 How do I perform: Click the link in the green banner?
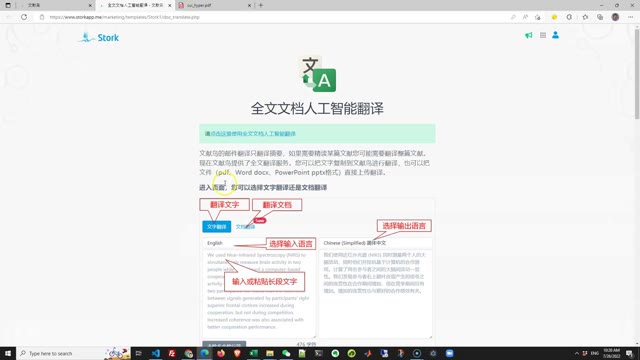253,133
